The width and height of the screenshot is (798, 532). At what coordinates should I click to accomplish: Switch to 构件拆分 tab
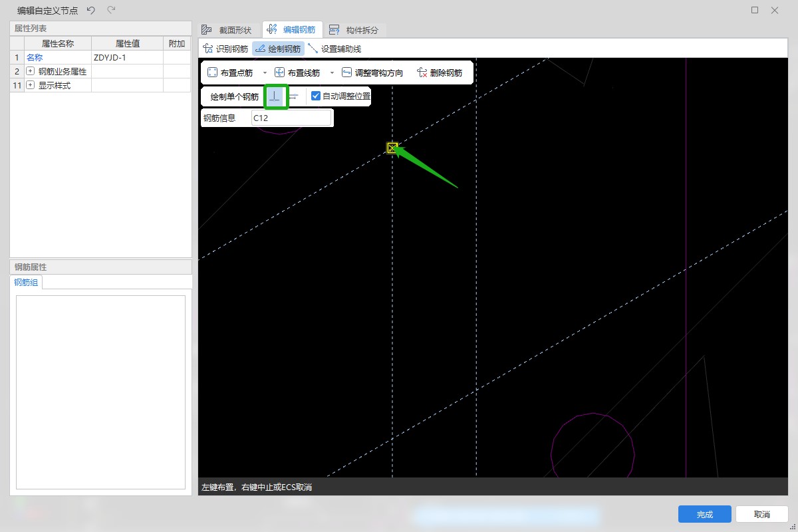[354, 30]
